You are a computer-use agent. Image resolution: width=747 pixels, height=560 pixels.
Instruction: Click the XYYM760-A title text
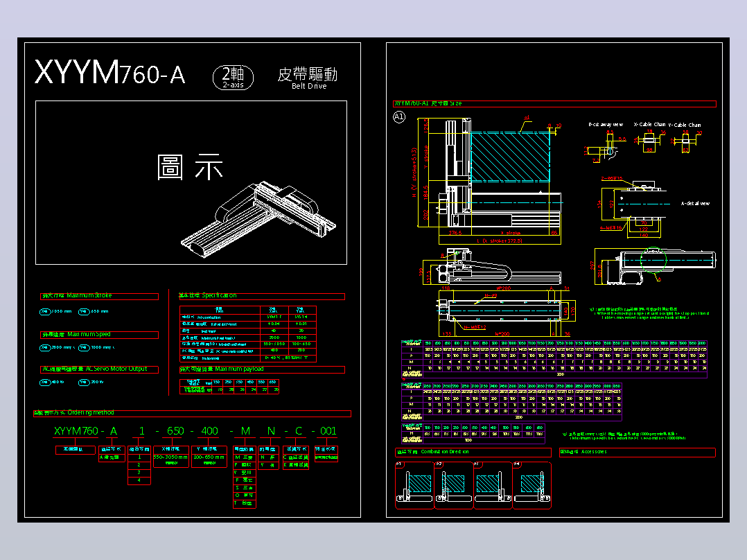(109, 73)
